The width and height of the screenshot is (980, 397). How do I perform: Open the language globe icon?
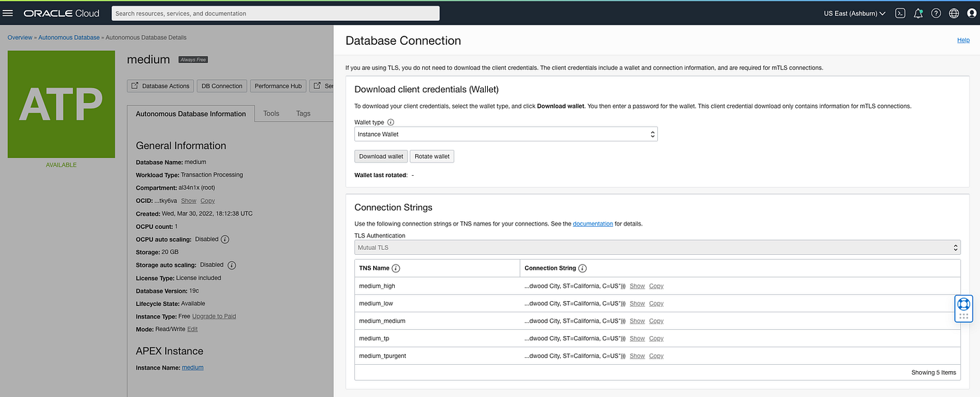pyautogui.click(x=954, y=13)
